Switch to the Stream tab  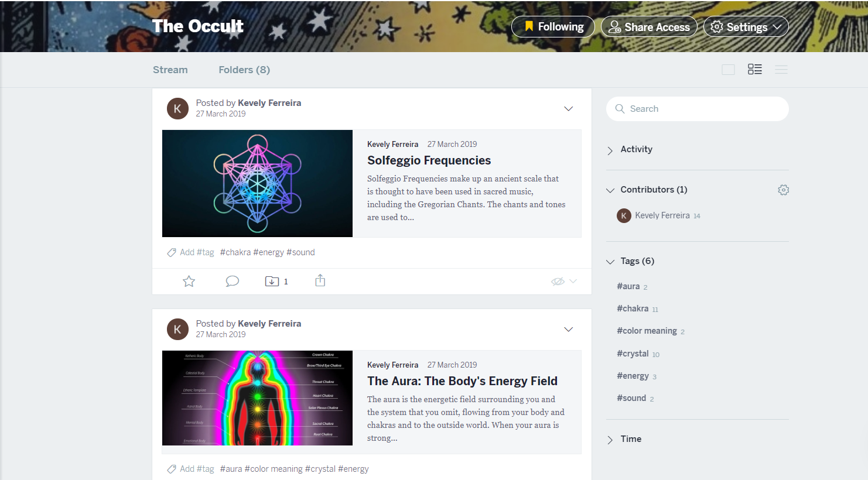[x=170, y=70]
